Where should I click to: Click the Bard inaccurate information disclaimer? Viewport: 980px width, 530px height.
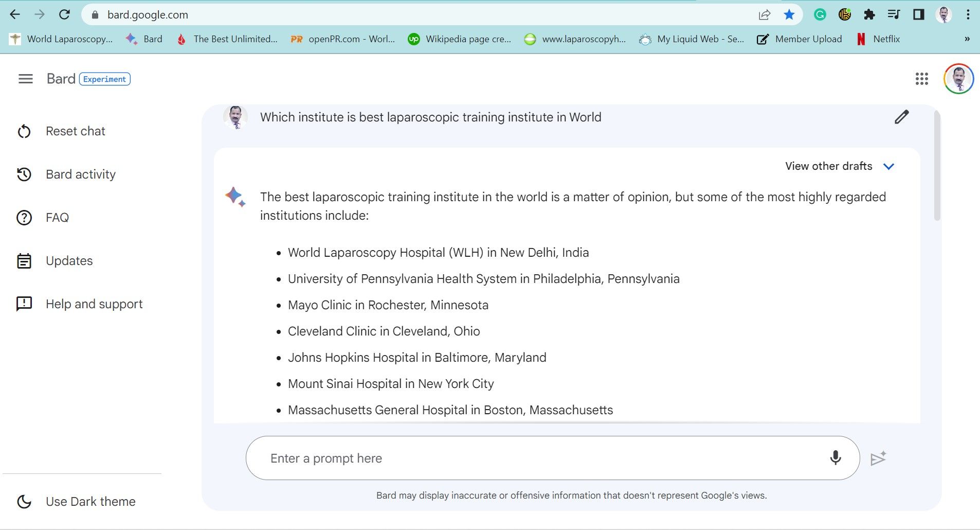pyautogui.click(x=571, y=496)
